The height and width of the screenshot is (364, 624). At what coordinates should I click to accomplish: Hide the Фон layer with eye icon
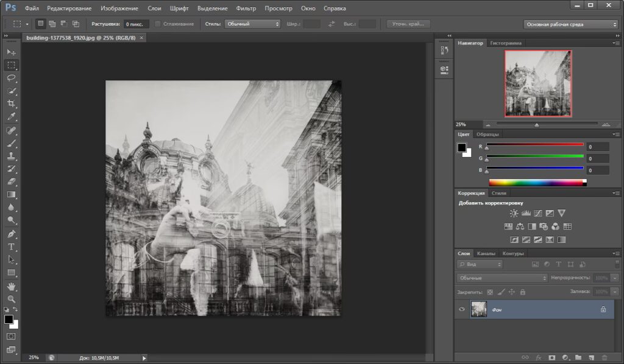[462, 309]
